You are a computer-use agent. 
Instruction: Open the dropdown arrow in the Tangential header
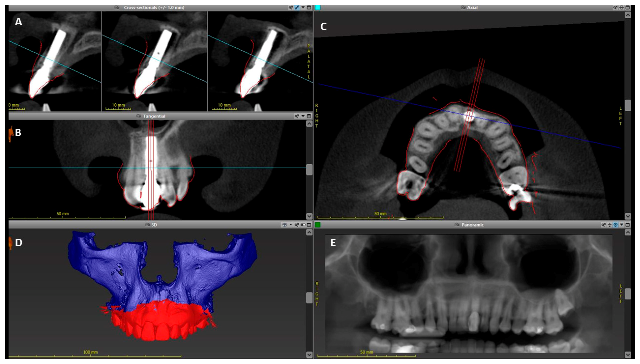pos(303,116)
